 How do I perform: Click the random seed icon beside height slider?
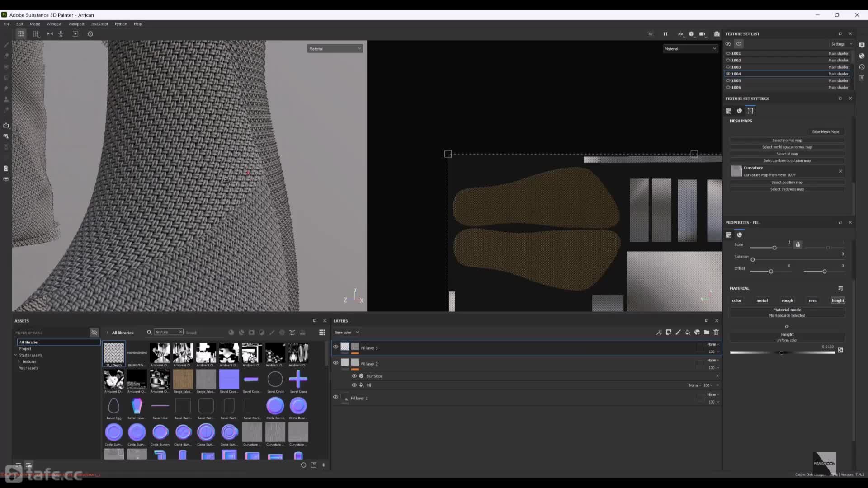pos(840,350)
